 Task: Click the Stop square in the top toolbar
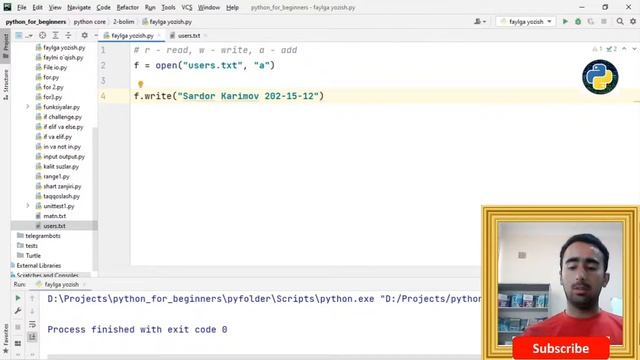[604, 21]
